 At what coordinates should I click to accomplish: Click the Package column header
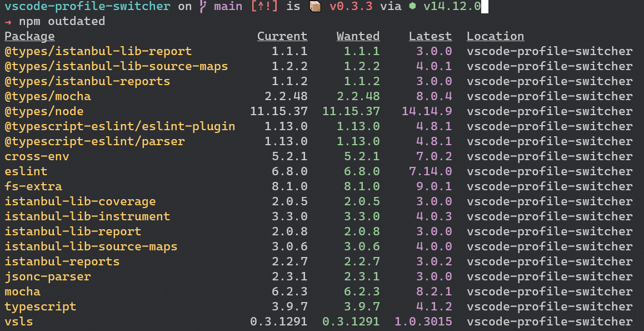tap(29, 37)
